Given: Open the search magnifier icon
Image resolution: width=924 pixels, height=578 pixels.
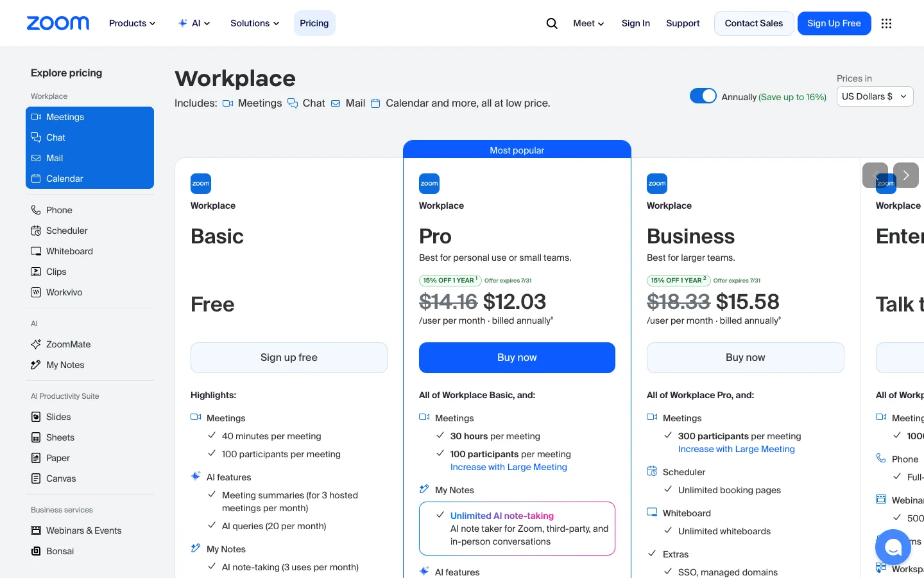Looking at the screenshot, I should [552, 23].
